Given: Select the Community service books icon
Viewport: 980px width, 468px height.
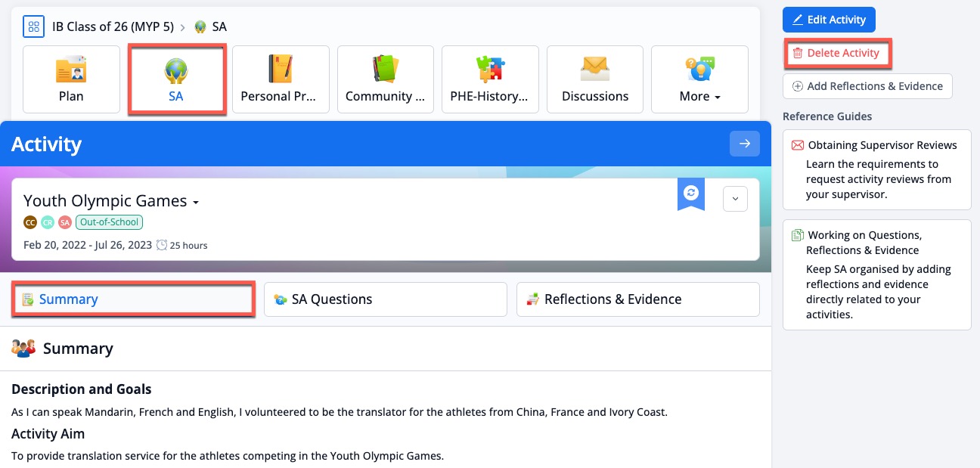Looking at the screenshot, I should (386, 68).
